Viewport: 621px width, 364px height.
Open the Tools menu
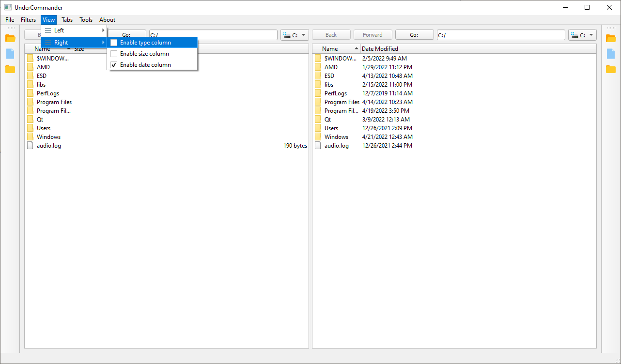86,20
